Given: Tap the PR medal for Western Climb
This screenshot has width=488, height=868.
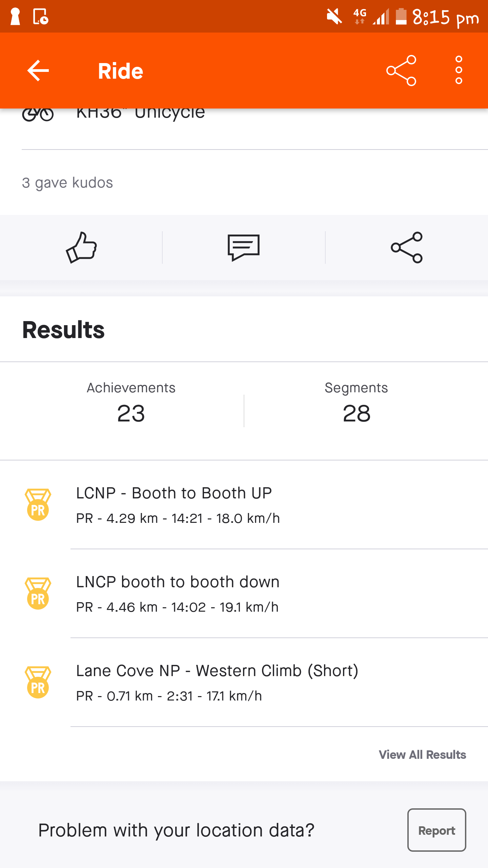Looking at the screenshot, I should [x=38, y=682].
